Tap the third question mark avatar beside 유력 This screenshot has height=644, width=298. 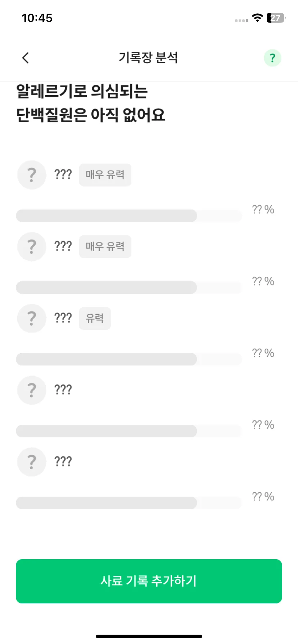click(32, 318)
